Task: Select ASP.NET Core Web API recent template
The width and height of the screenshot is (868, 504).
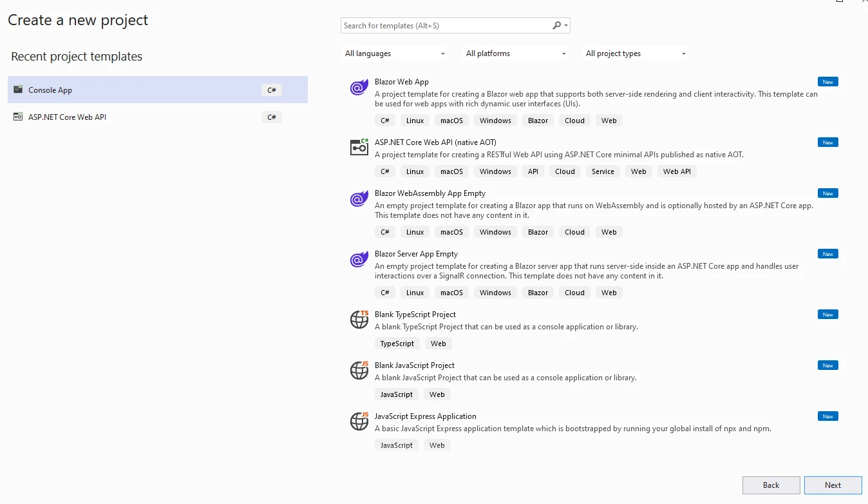Action: coord(67,117)
